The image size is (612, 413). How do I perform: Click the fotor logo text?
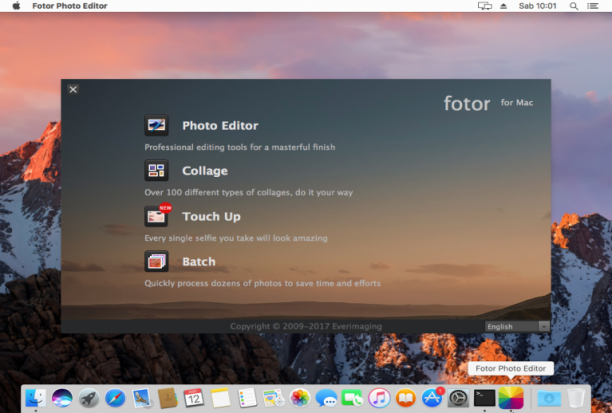tap(467, 103)
